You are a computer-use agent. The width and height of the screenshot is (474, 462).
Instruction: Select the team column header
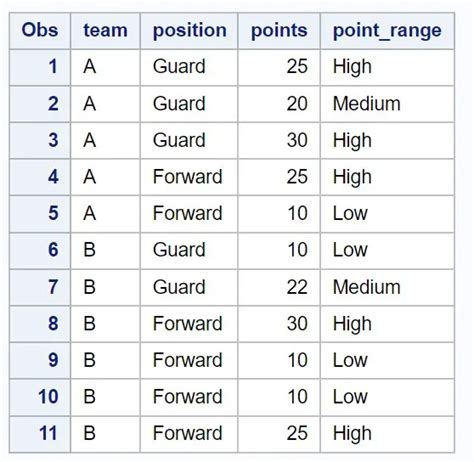pyautogui.click(x=105, y=31)
